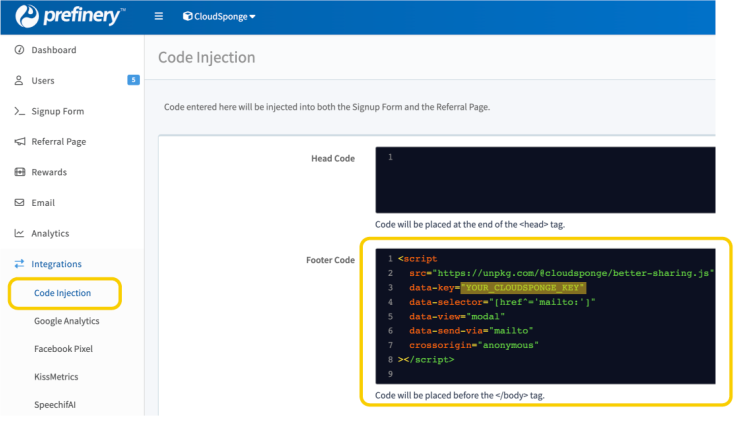Viewport: 750px width, 424px height.
Task: Click the Rewards icon in sidebar
Action: [19, 172]
